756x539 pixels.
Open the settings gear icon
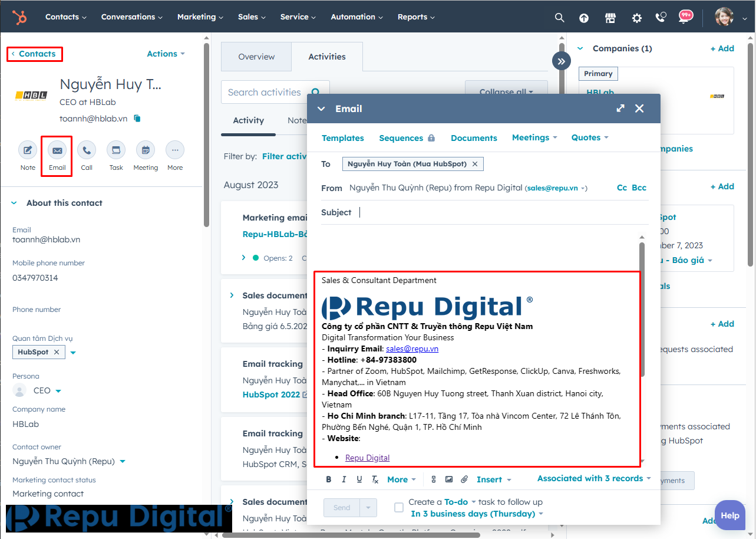pyautogui.click(x=637, y=18)
